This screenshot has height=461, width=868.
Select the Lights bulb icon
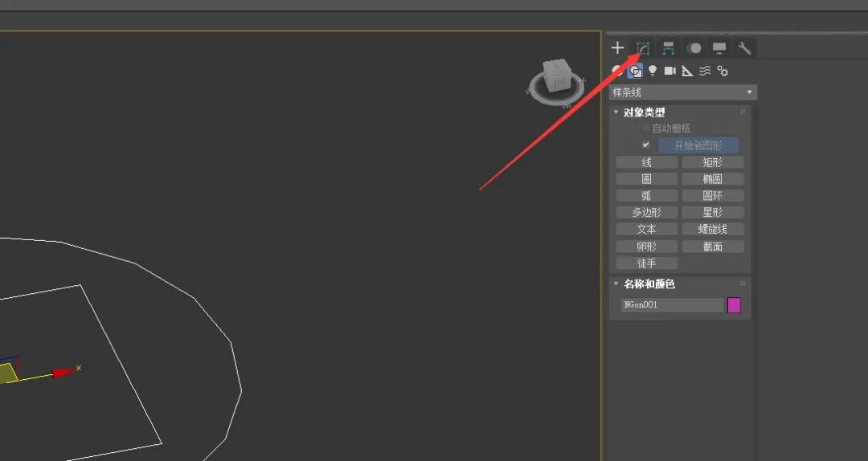click(x=653, y=71)
